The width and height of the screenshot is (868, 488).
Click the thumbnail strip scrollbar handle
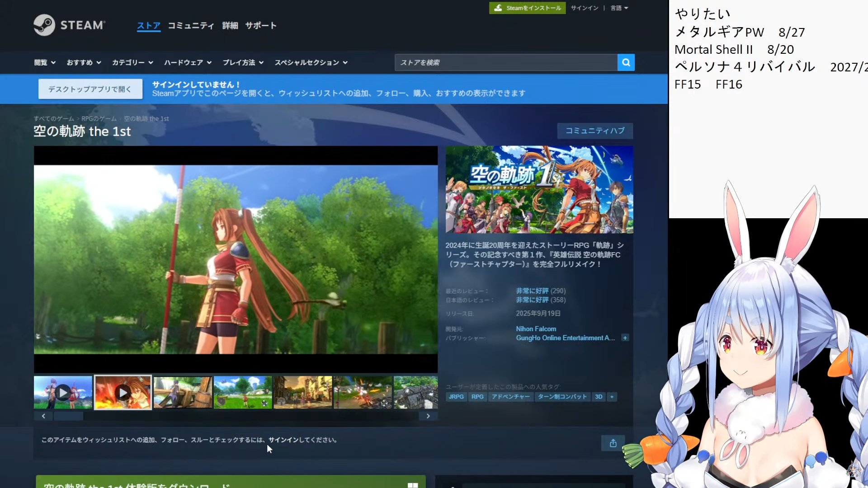click(x=68, y=416)
